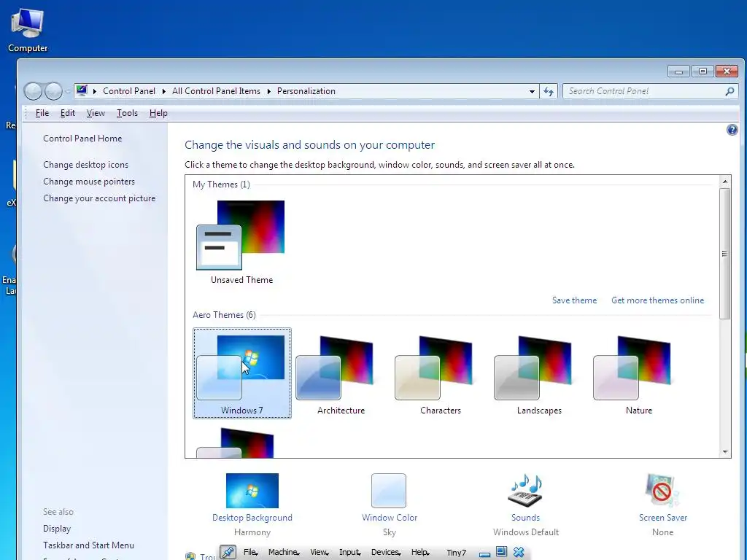This screenshot has height=560, width=747.
Task: Open the Help menu in Explorer
Action: coord(158,113)
